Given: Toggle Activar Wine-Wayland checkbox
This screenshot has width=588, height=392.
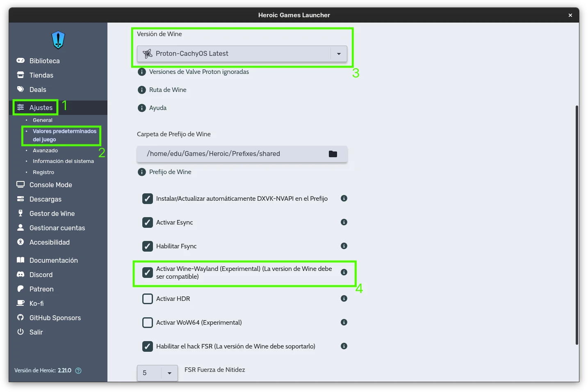Looking at the screenshot, I should (x=148, y=273).
